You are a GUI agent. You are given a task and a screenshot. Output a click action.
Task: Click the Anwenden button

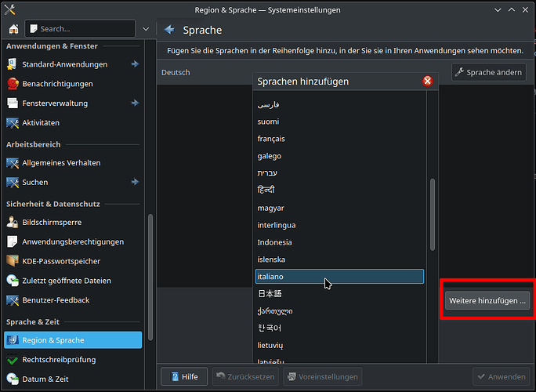[x=502, y=376]
